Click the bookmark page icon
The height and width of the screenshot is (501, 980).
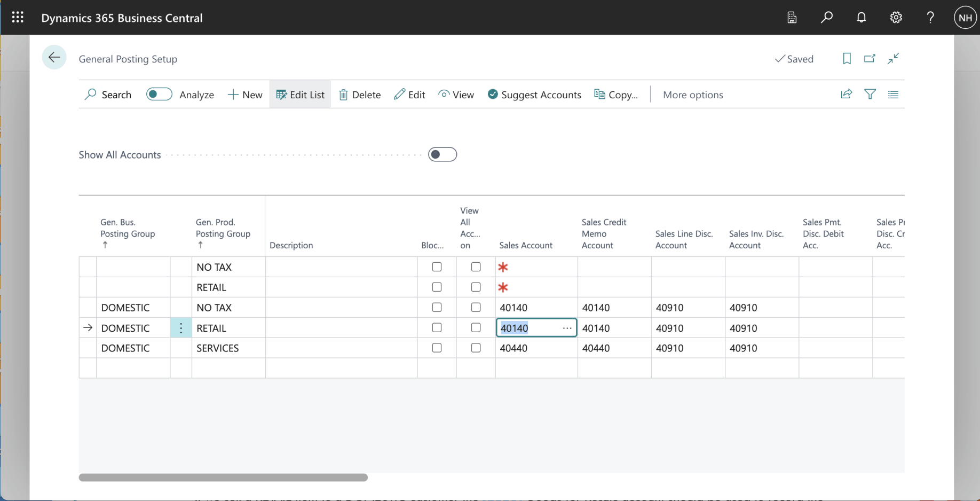tap(847, 59)
